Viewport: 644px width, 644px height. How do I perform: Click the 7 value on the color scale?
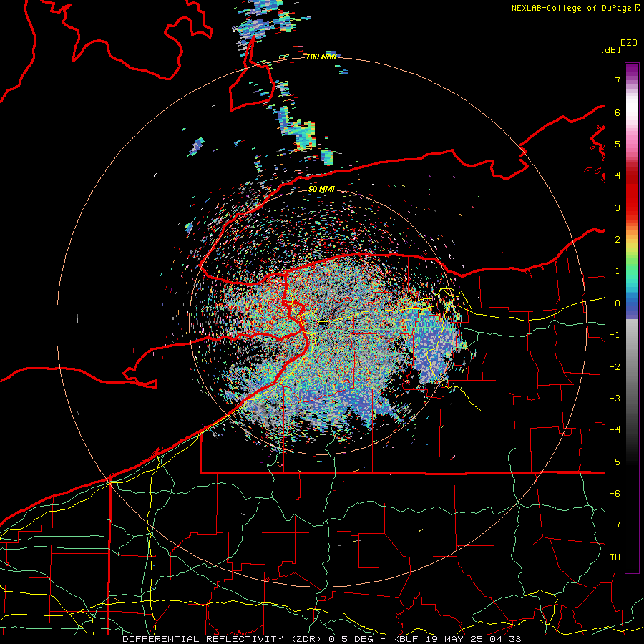click(618, 80)
